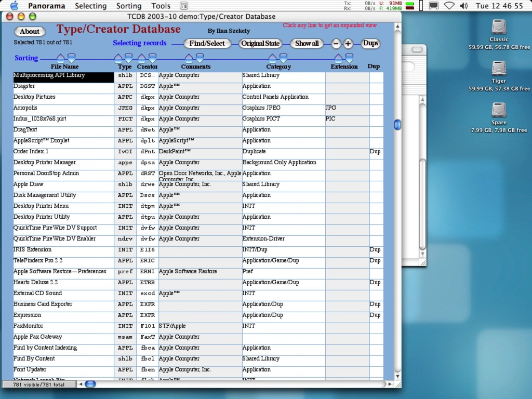The image size is (532, 399).
Task: Sort descending by File Name arrow
Action: point(71,58)
